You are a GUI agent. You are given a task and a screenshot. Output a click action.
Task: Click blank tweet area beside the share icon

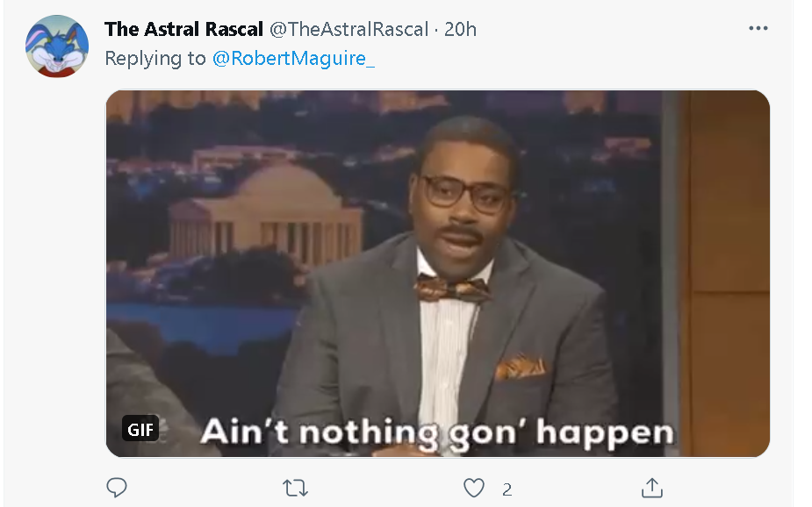(x=725, y=488)
